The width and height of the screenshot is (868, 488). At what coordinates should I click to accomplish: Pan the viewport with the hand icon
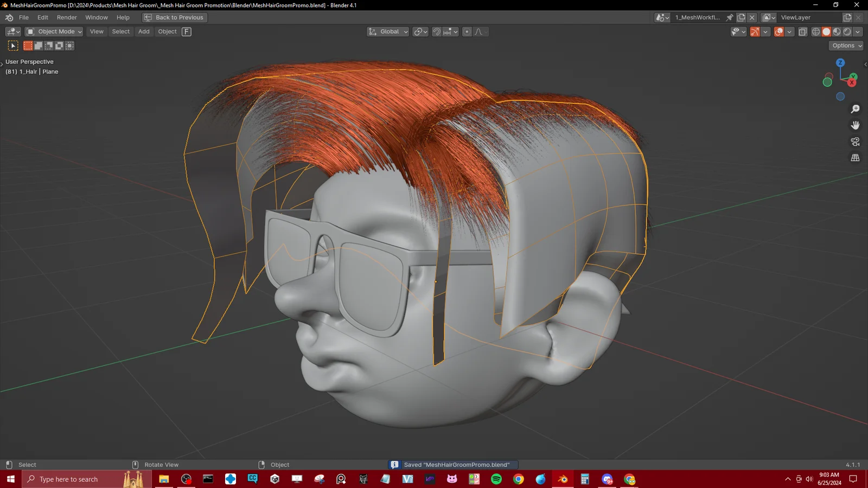click(855, 125)
